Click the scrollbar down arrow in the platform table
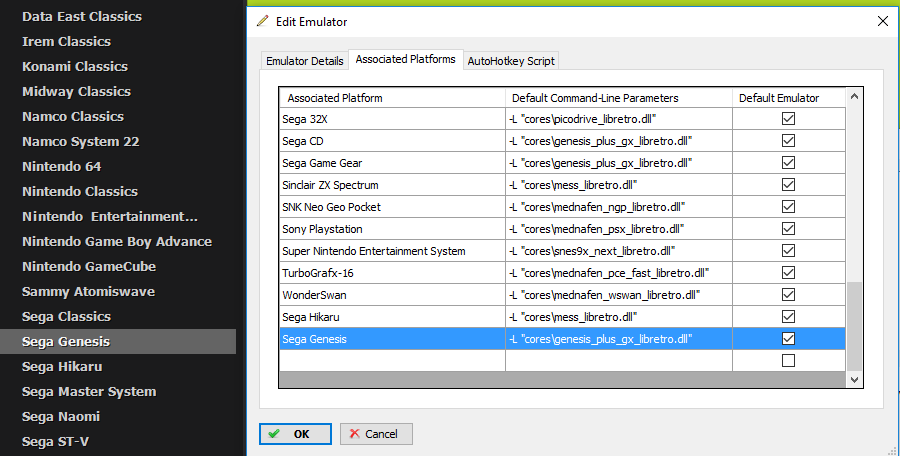 [854, 379]
